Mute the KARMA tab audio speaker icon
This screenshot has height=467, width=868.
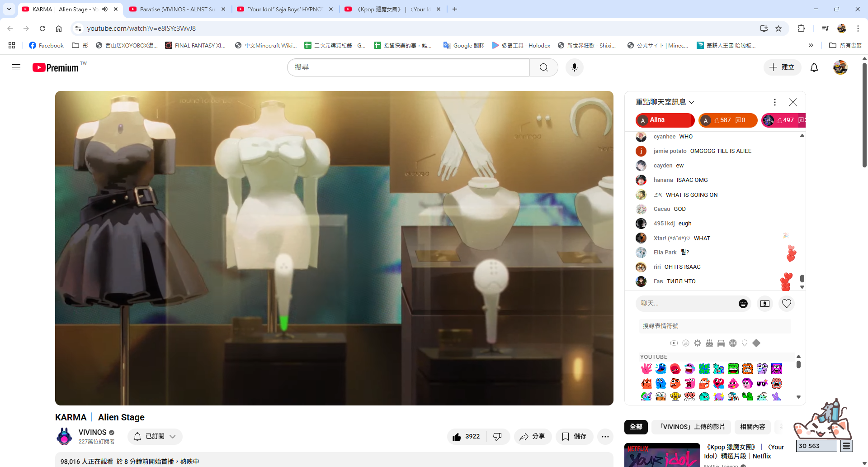click(x=105, y=9)
